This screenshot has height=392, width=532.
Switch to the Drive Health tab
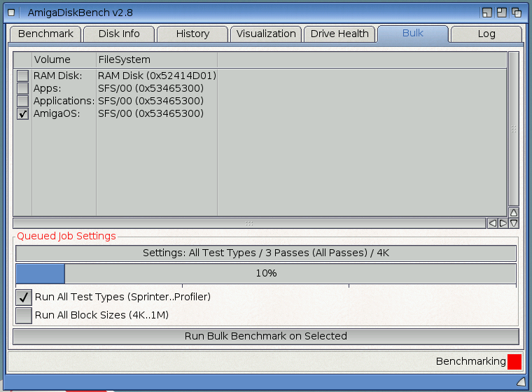coord(339,34)
